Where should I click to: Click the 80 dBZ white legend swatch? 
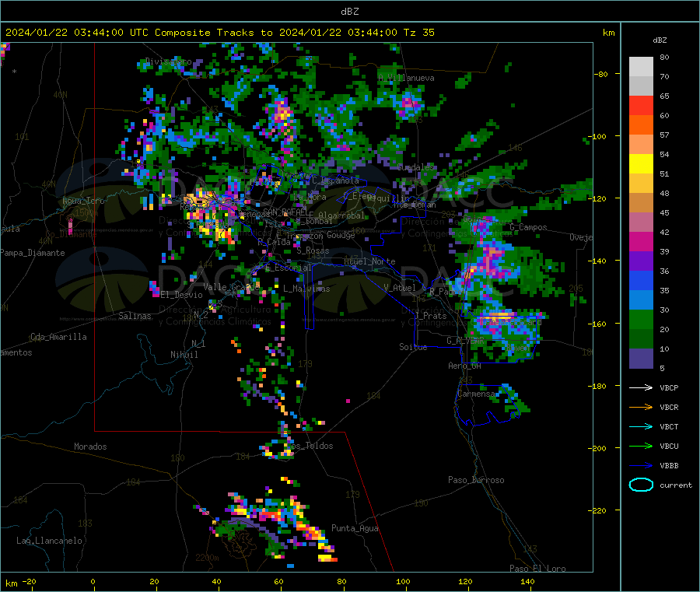[641, 67]
